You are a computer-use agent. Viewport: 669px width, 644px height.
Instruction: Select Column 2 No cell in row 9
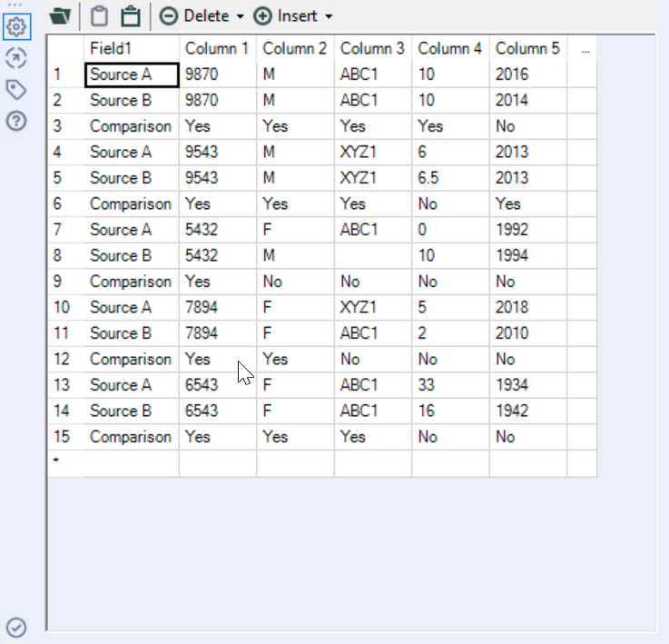click(x=296, y=282)
